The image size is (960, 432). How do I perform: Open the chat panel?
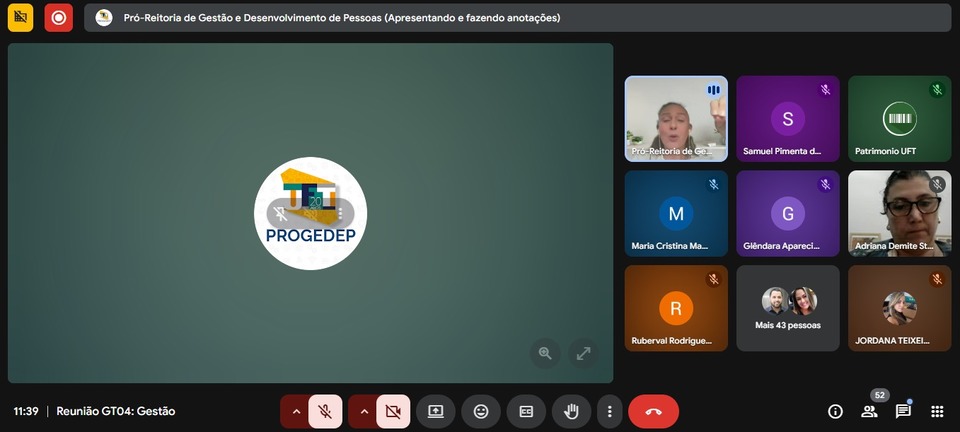point(903,411)
